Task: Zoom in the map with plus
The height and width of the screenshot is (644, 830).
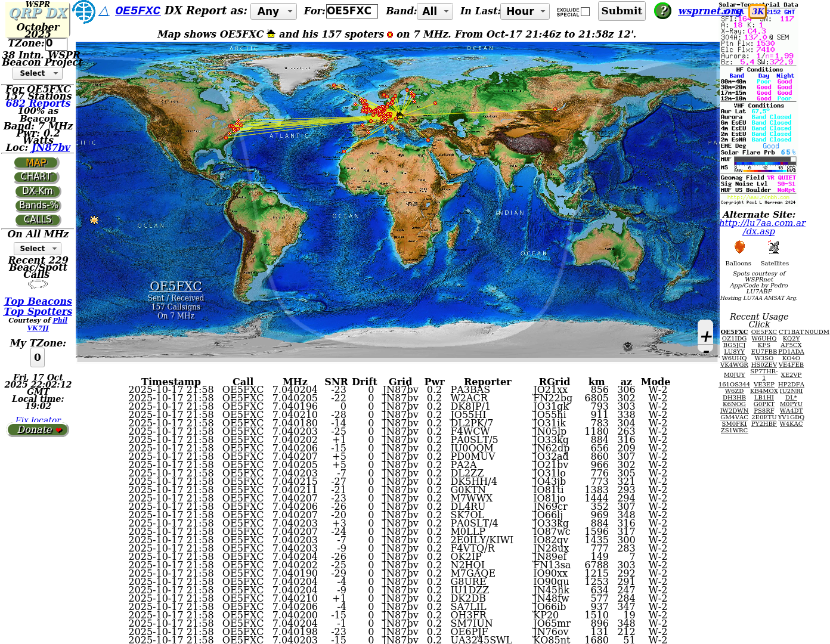Action: 706,336
